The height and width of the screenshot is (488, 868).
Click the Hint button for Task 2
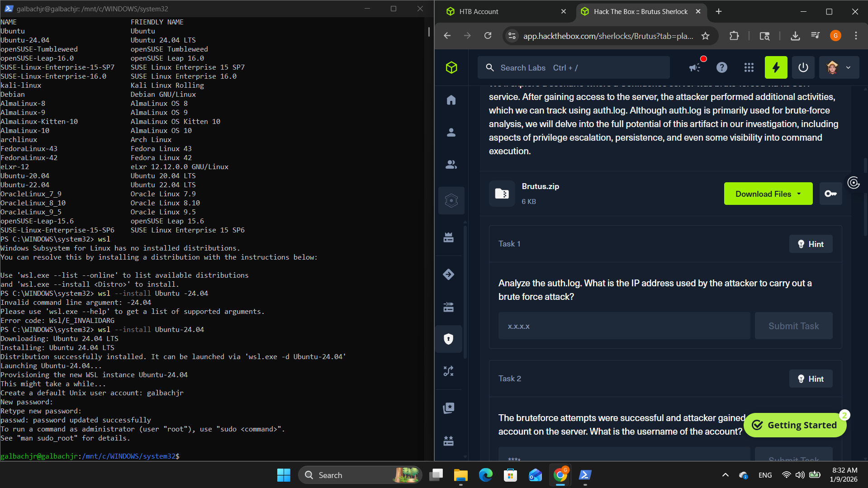coord(811,379)
